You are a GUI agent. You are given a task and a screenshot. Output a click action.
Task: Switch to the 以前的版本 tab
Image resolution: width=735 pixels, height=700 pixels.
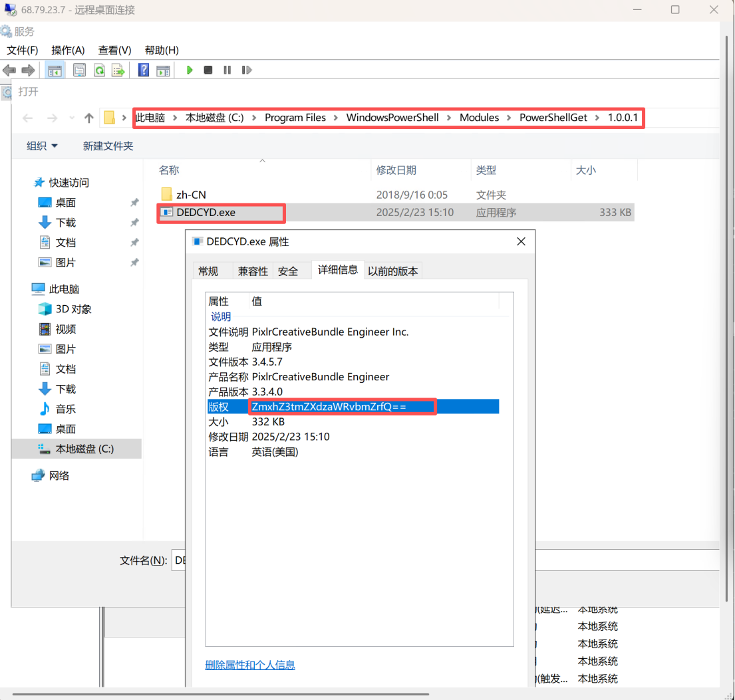click(393, 271)
